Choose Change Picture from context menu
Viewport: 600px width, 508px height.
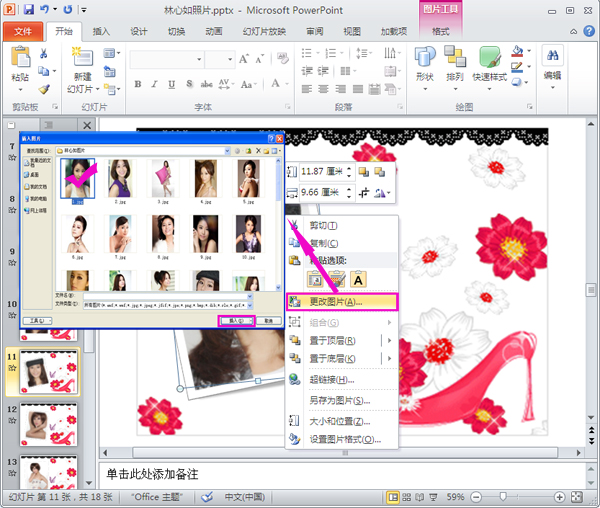tap(342, 302)
